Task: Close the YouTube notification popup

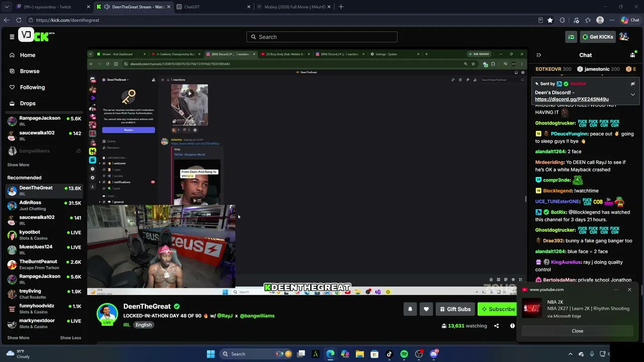Action: point(629,290)
